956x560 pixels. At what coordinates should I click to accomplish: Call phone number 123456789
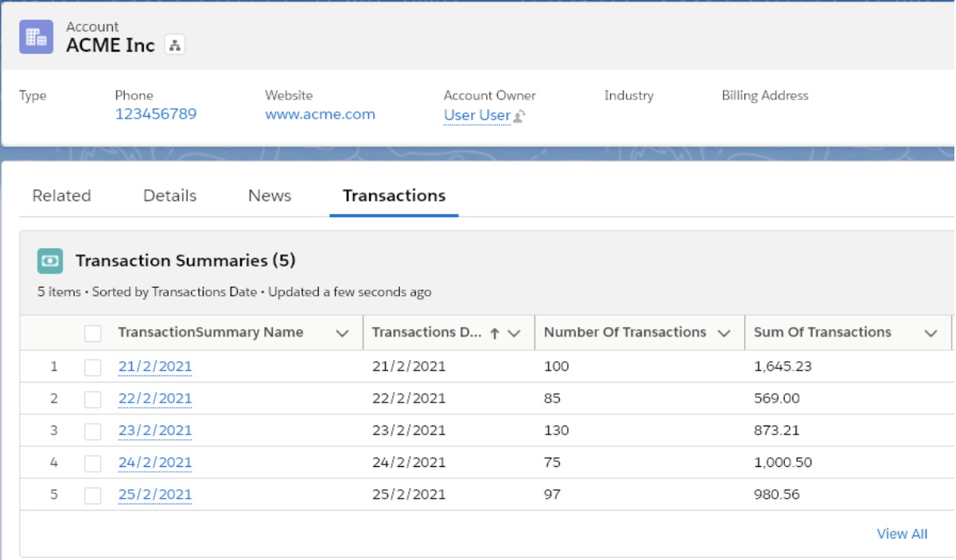[156, 114]
